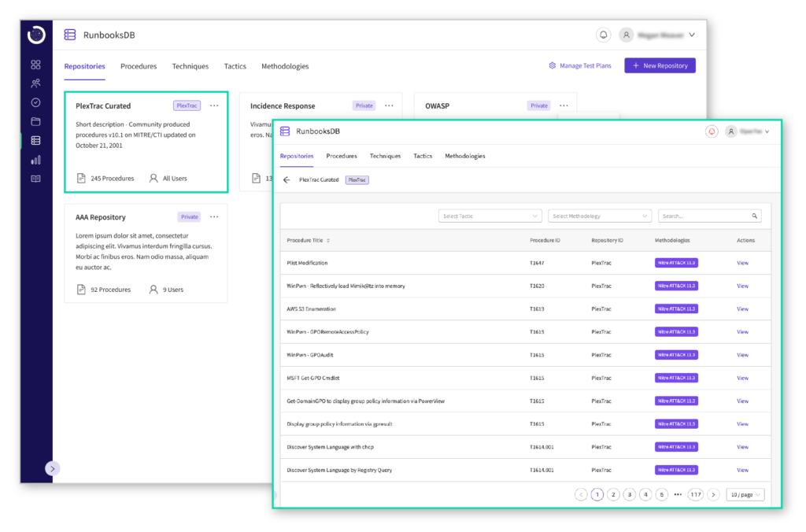
Task: Click the red notification bell in front window
Action: click(x=712, y=131)
